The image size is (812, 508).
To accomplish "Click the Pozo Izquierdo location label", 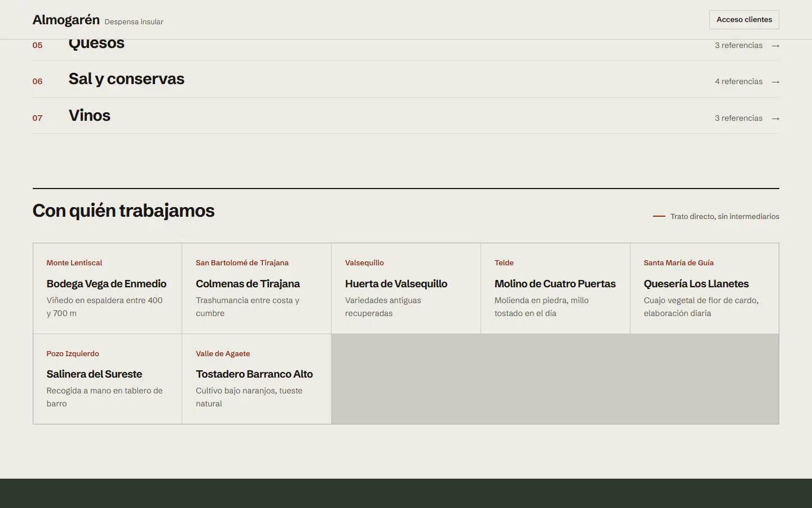I will coord(73,354).
